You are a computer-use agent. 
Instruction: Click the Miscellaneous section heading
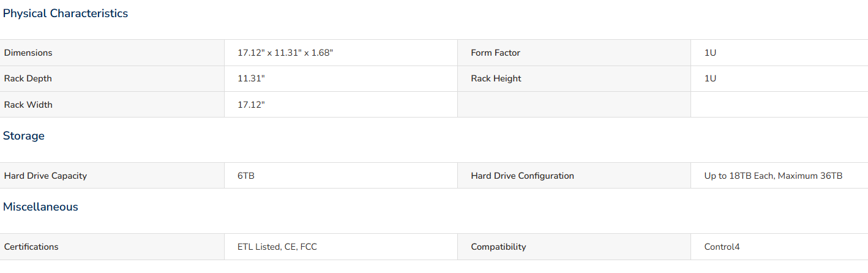[40, 207]
